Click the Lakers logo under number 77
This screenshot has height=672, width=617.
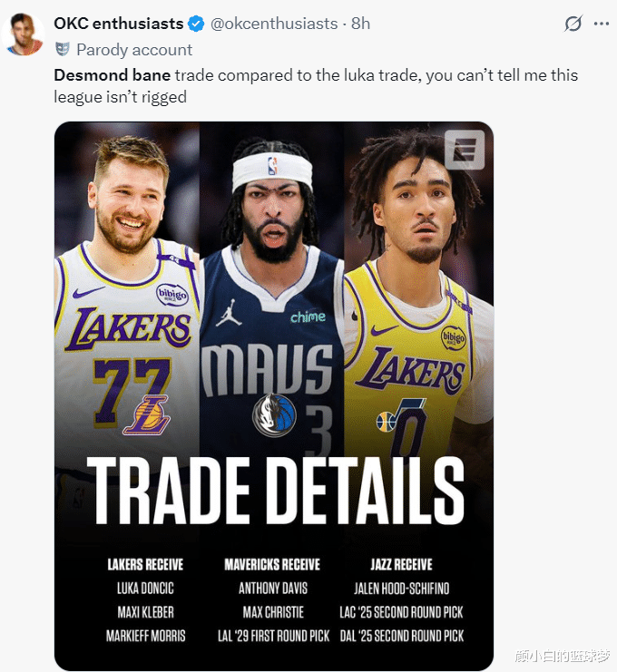pyautogui.click(x=146, y=415)
